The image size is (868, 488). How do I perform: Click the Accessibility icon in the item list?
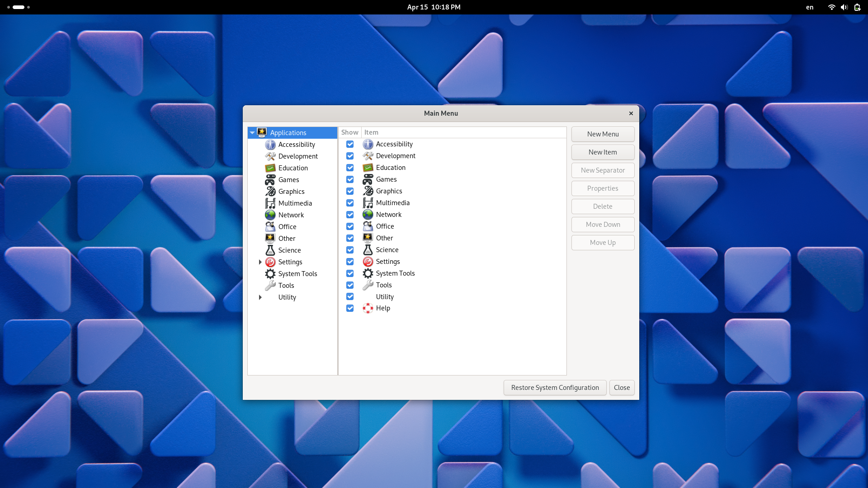pyautogui.click(x=368, y=144)
